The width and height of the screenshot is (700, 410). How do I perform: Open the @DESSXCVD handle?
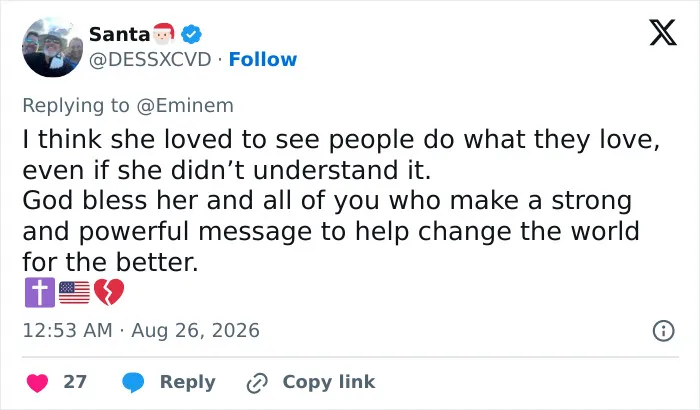point(150,59)
